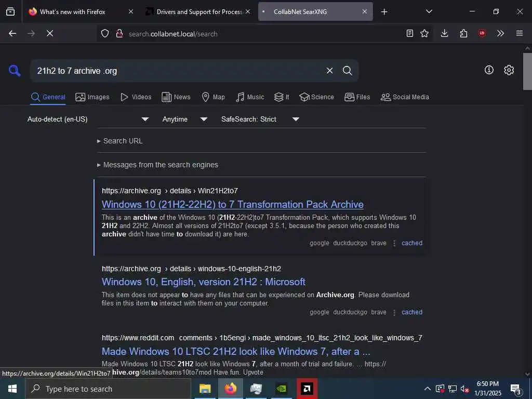
Task: Show more tools via the double-chevron icon
Action: point(500,33)
